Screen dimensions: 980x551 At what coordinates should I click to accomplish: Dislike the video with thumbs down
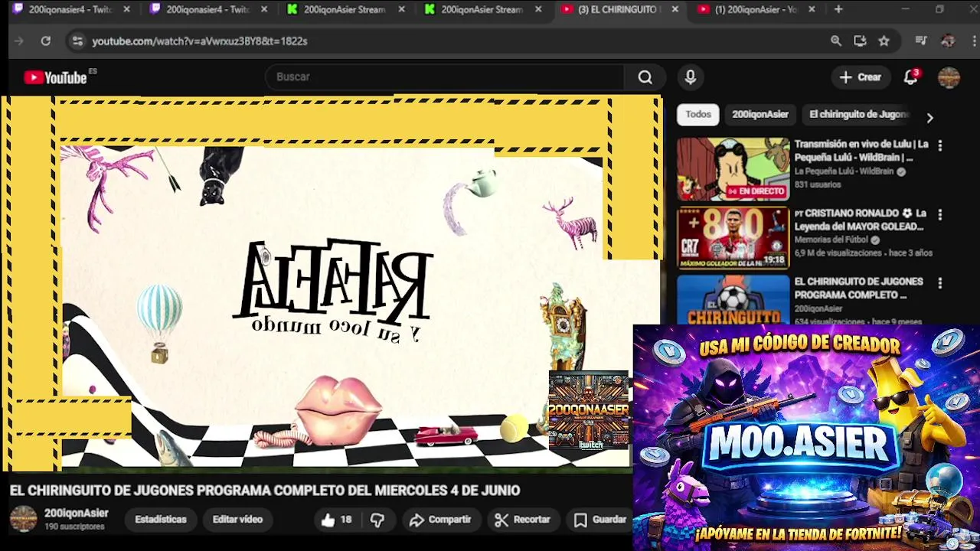point(377,520)
